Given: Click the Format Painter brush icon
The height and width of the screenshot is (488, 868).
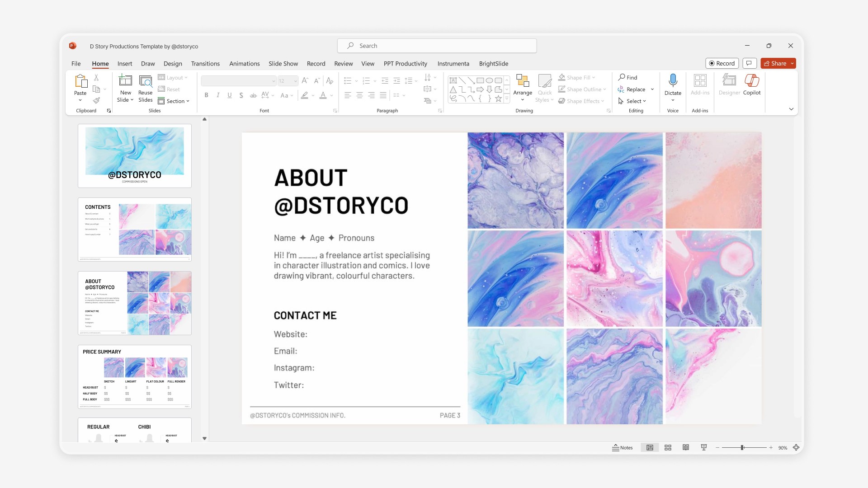Looking at the screenshot, I should point(96,100).
